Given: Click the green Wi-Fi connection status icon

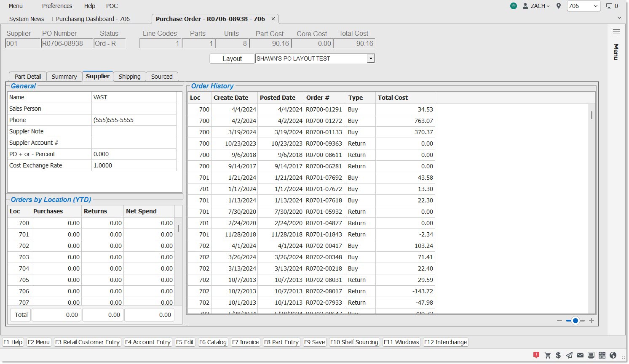Looking at the screenshot, I should pos(513,6).
